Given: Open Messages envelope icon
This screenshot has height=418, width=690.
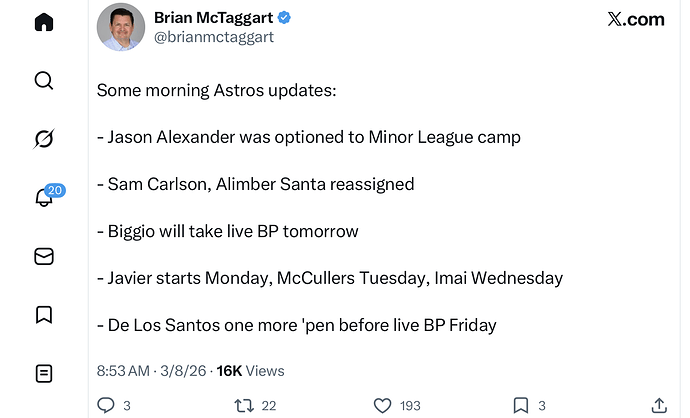Looking at the screenshot, I should [44, 256].
